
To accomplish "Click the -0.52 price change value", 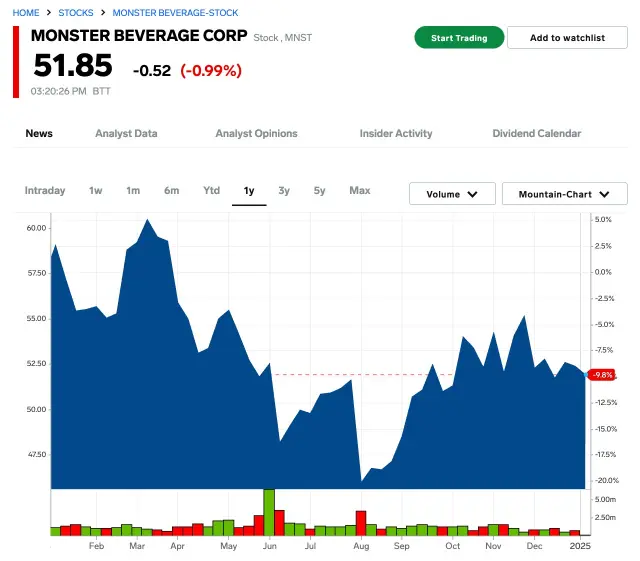I will (x=152, y=71).
